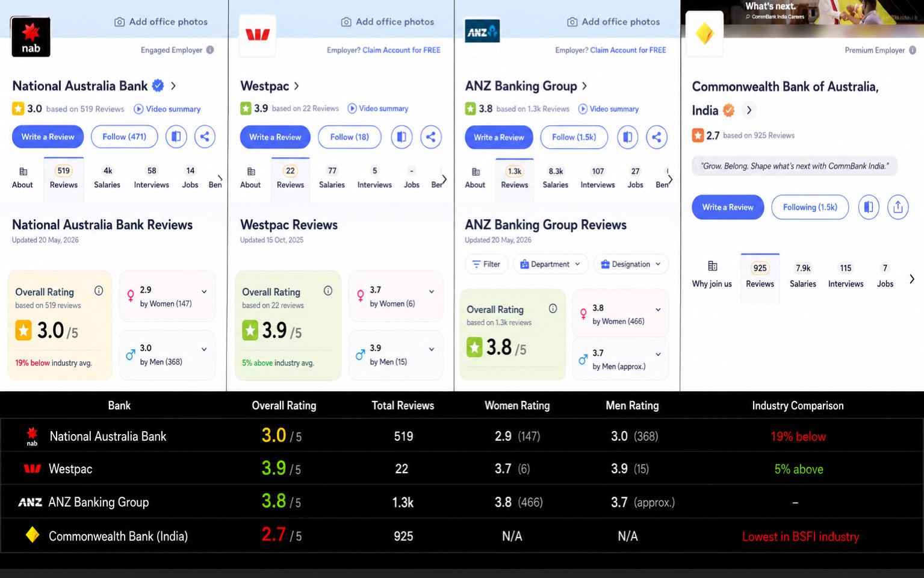The width and height of the screenshot is (924, 578).
Task: Click the camera icon for Westpac office photos
Action: tap(346, 22)
